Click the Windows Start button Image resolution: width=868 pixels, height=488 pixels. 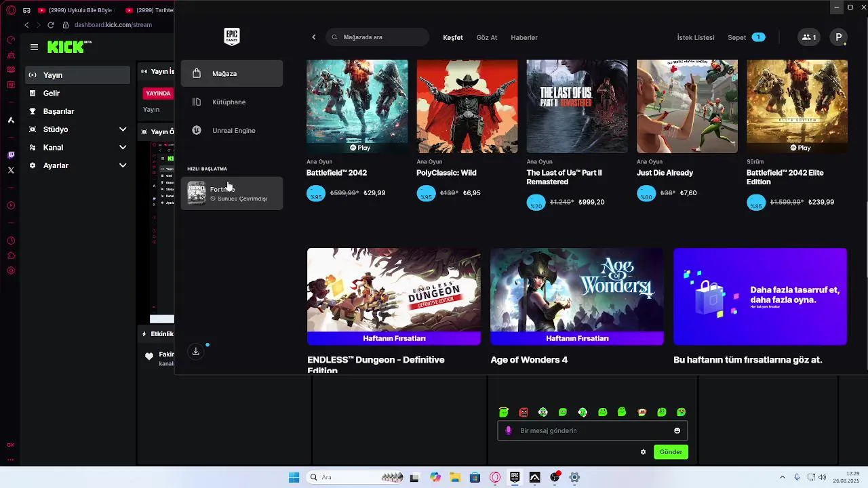tap(294, 477)
